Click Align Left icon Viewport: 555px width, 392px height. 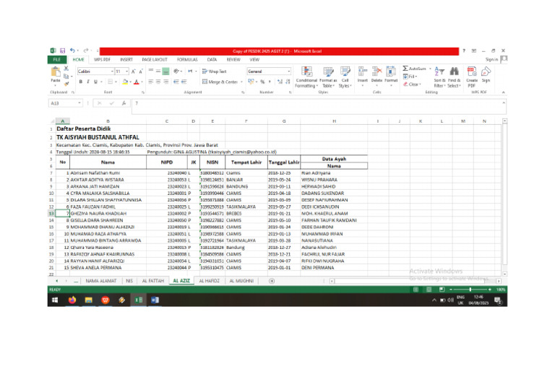coord(151,82)
